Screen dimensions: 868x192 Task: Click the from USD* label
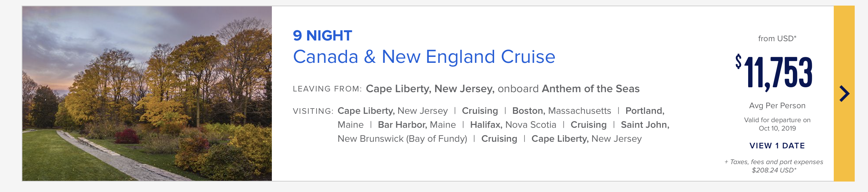777,38
